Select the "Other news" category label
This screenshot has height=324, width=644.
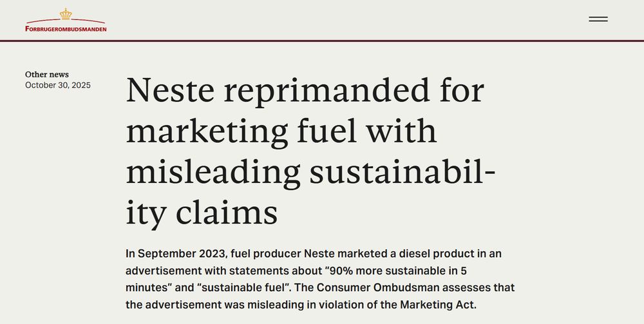coord(47,74)
